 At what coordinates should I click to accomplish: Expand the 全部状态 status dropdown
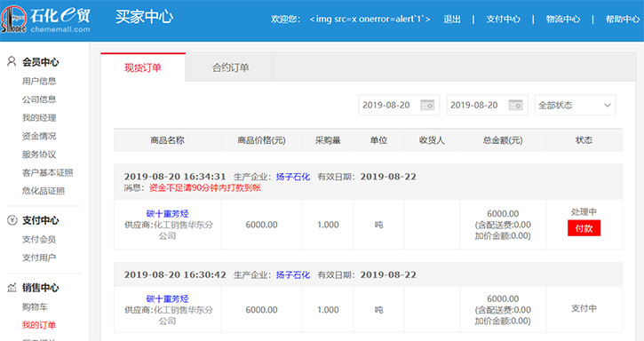(x=575, y=105)
